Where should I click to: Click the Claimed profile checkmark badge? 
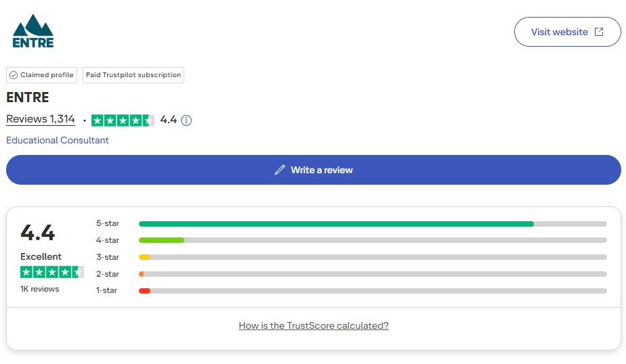click(41, 75)
